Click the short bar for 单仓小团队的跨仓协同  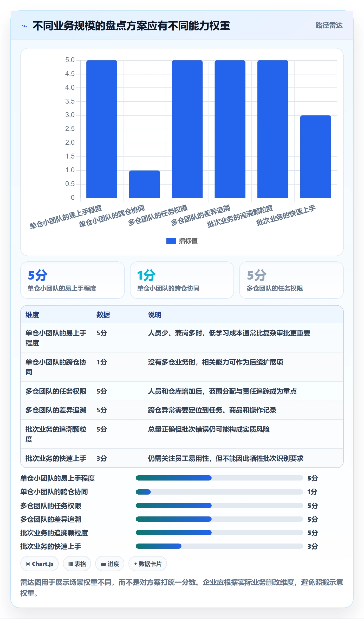coord(144,184)
